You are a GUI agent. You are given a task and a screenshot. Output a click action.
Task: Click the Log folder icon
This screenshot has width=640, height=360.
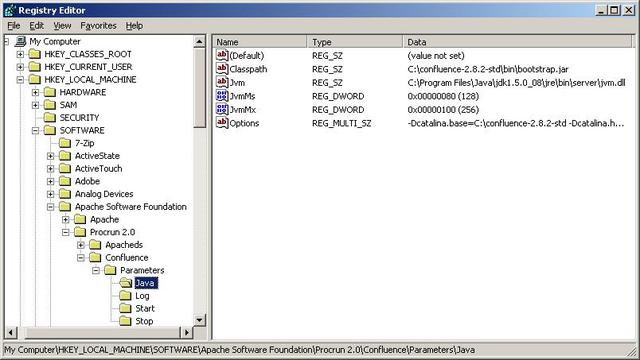(125, 296)
